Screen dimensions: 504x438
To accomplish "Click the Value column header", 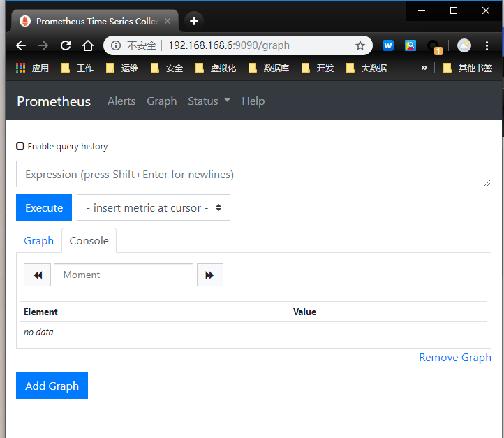I will pos(304,312).
